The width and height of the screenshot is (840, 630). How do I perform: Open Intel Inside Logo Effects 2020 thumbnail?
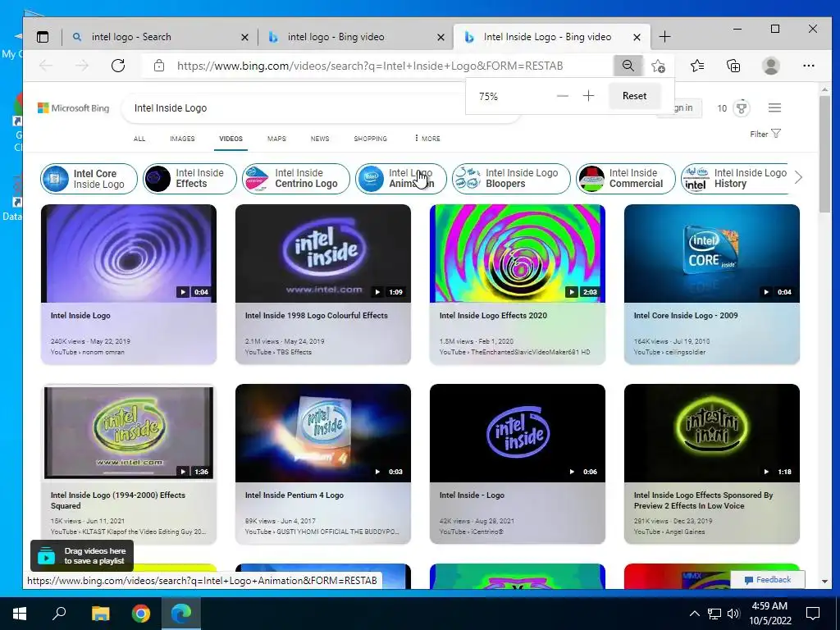(x=518, y=253)
